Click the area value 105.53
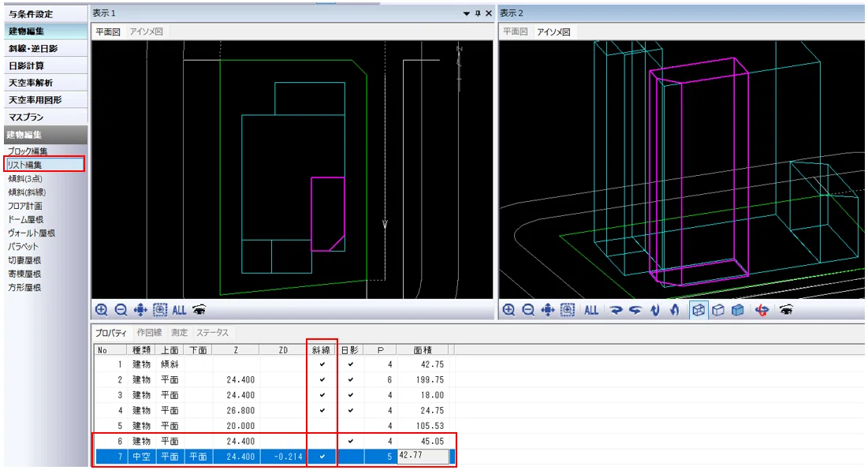868x470 pixels. (430, 426)
